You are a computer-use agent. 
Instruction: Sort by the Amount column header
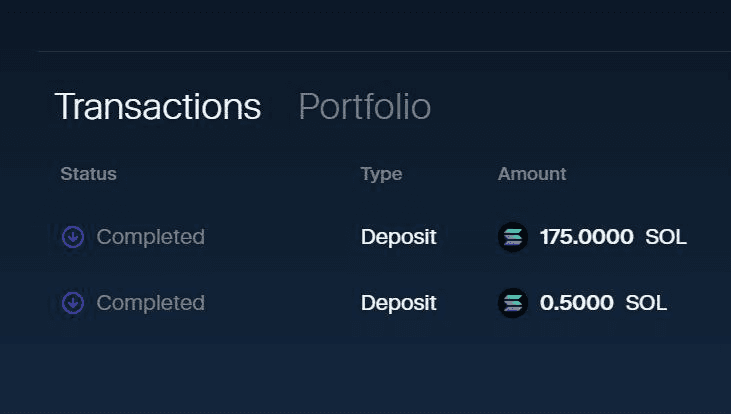[532, 174]
